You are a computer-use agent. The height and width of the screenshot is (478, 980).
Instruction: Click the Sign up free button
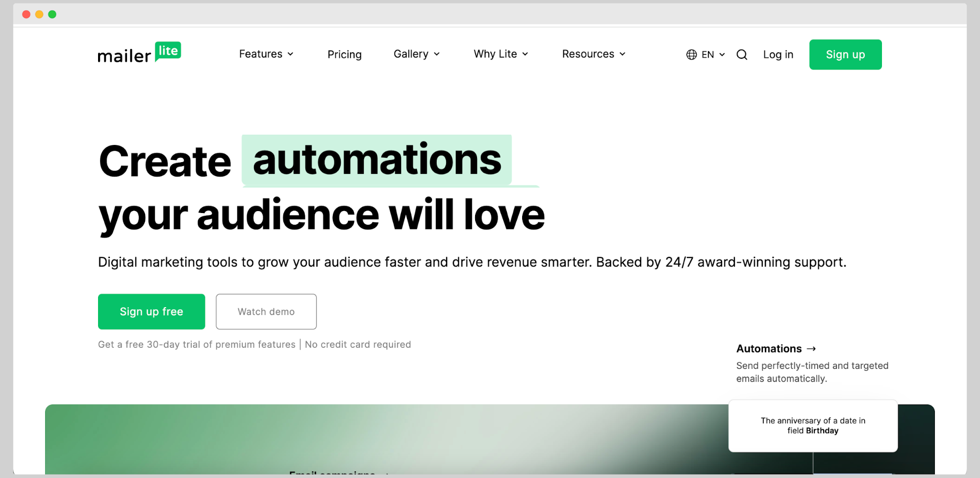pyautogui.click(x=151, y=311)
